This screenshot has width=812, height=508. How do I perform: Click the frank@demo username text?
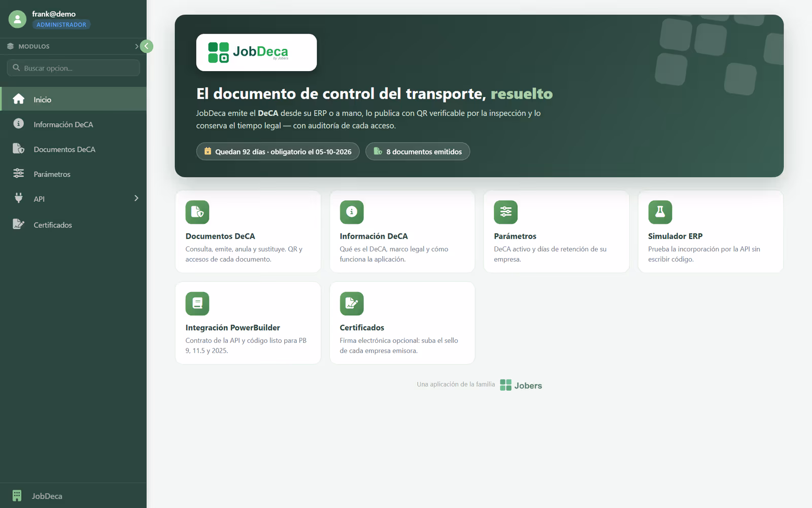coord(54,14)
